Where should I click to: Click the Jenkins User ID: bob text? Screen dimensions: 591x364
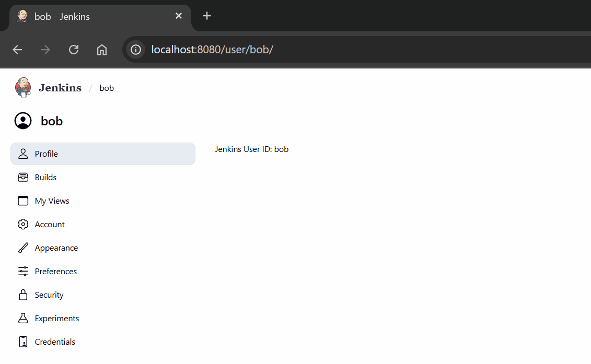pos(252,149)
